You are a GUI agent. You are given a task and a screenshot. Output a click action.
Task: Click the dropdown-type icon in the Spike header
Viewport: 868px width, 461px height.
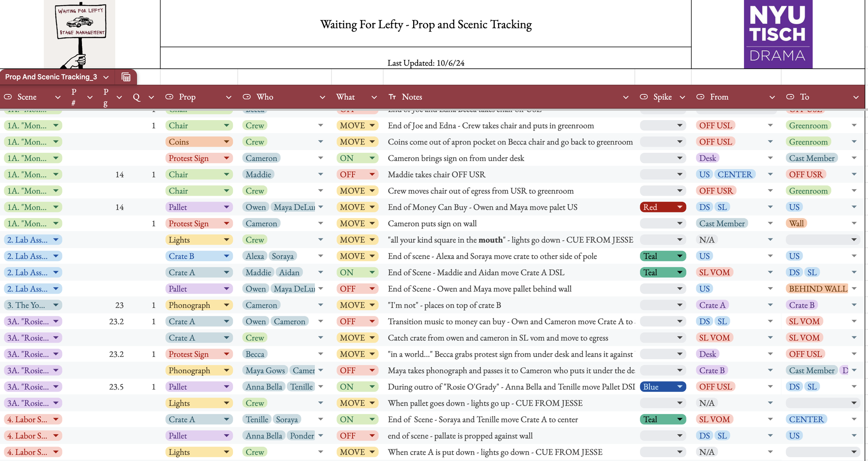pos(644,97)
